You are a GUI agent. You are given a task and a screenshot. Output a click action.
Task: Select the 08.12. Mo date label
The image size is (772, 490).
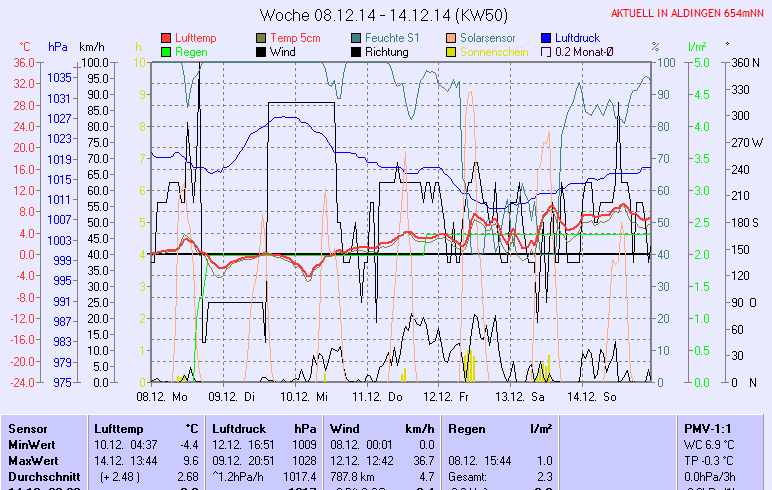point(163,397)
